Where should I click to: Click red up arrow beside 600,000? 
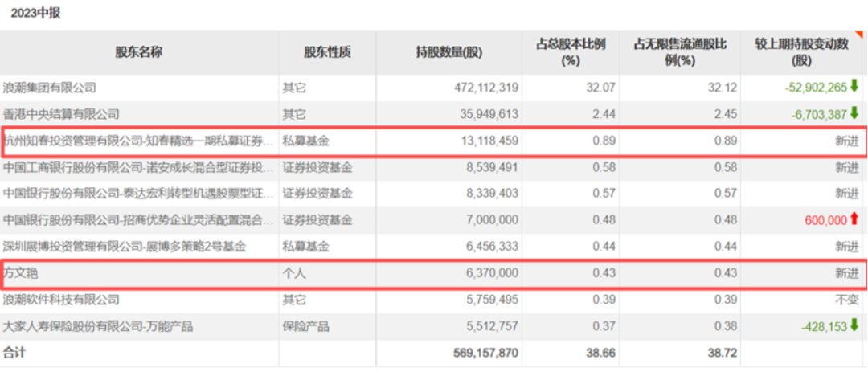pos(854,219)
